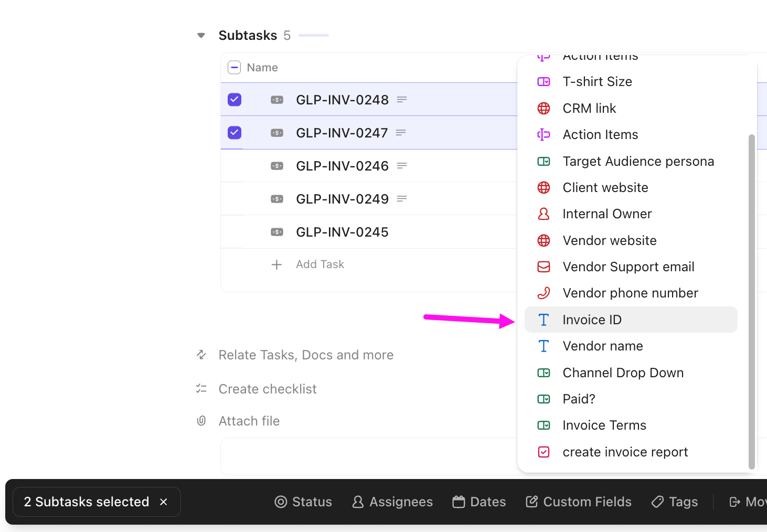The height and width of the screenshot is (532, 767).
Task: Deselect the 2 selected subtasks via the X
Action: pos(163,502)
